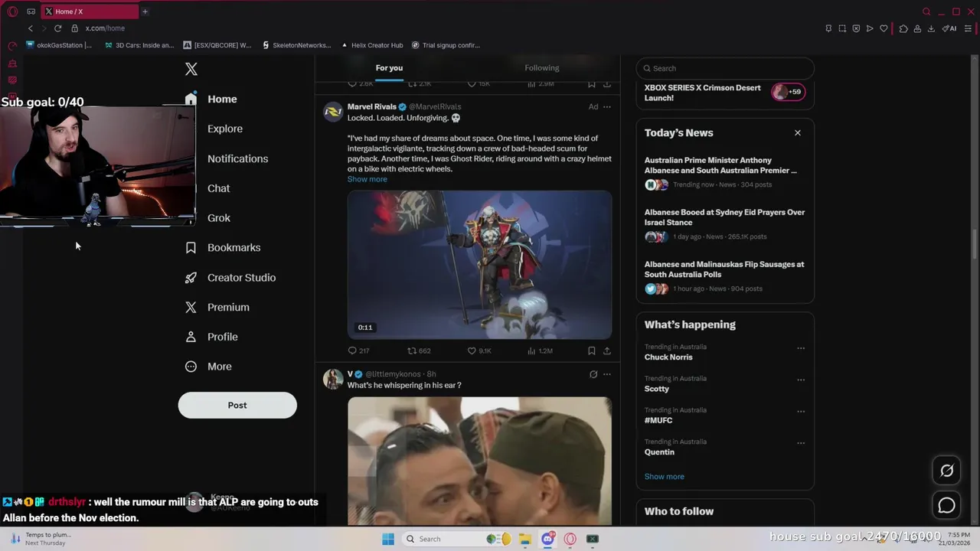
Task: Open the More circle icon menu
Action: pyautogui.click(x=191, y=367)
